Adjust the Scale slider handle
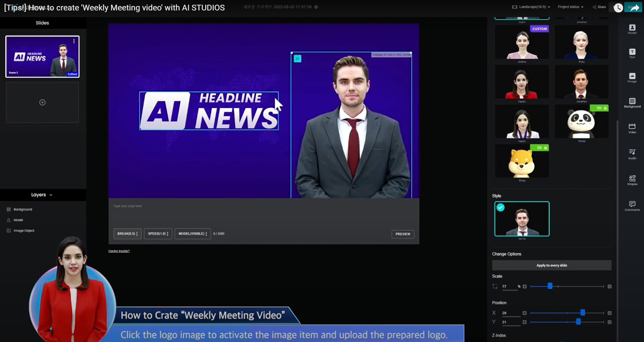The image size is (644, 342). 550,286
